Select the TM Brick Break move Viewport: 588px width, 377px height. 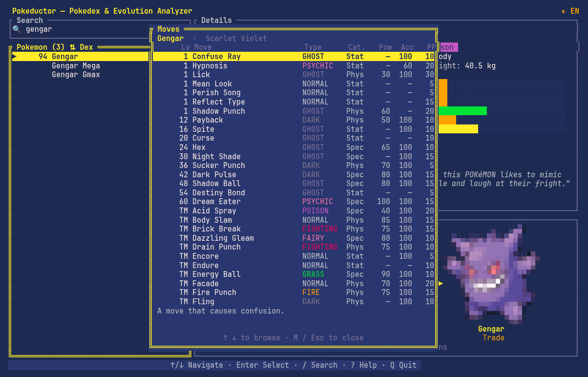tap(294, 229)
